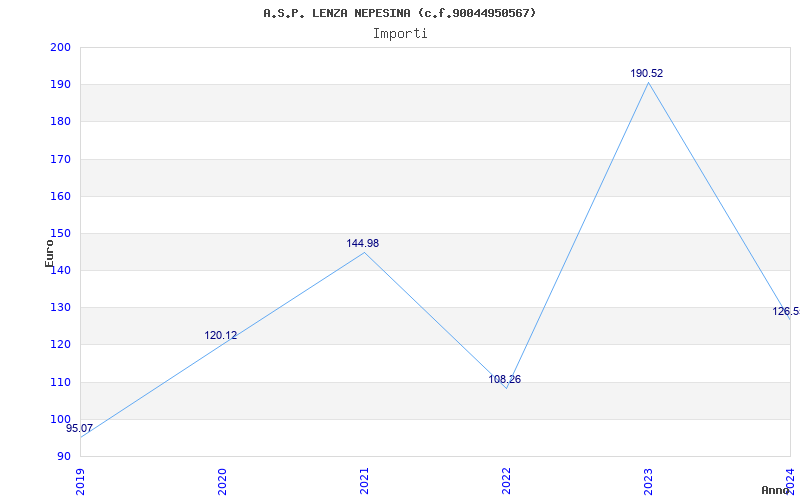The width and height of the screenshot is (800, 500).
Task: Click the 110 y-axis tick label
Action: tap(60, 382)
